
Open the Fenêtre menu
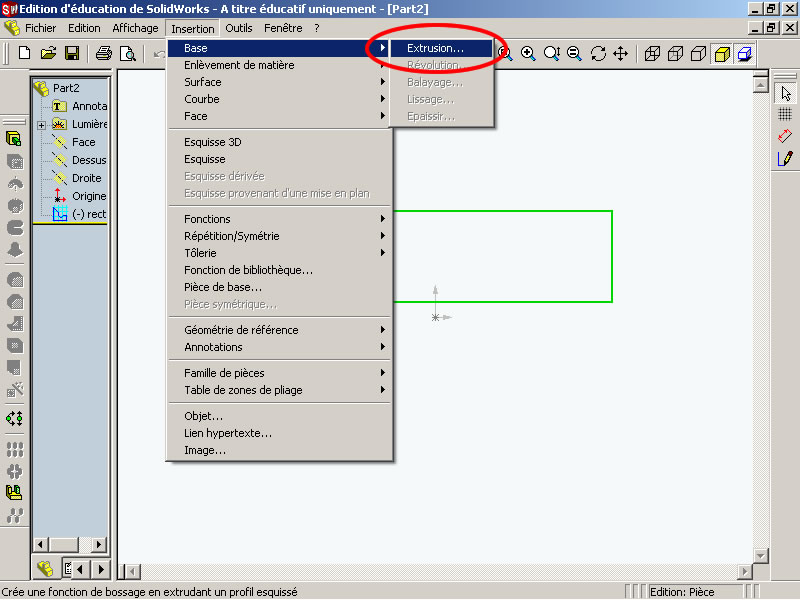pyautogui.click(x=283, y=28)
